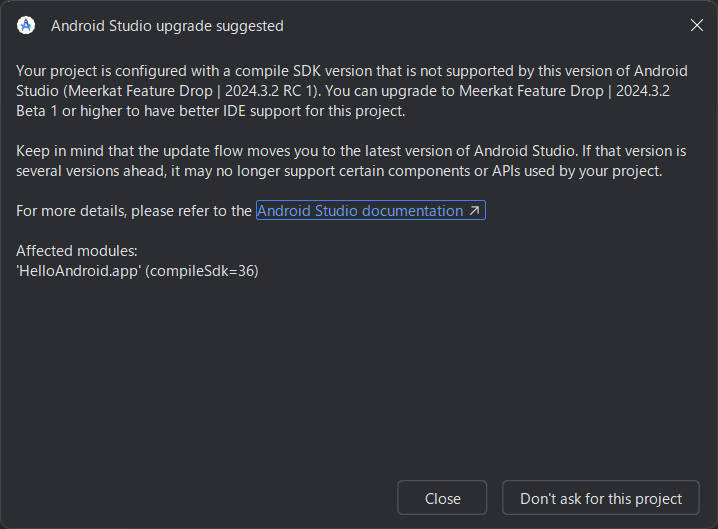Choose Don't ask for this project

point(601,498)
